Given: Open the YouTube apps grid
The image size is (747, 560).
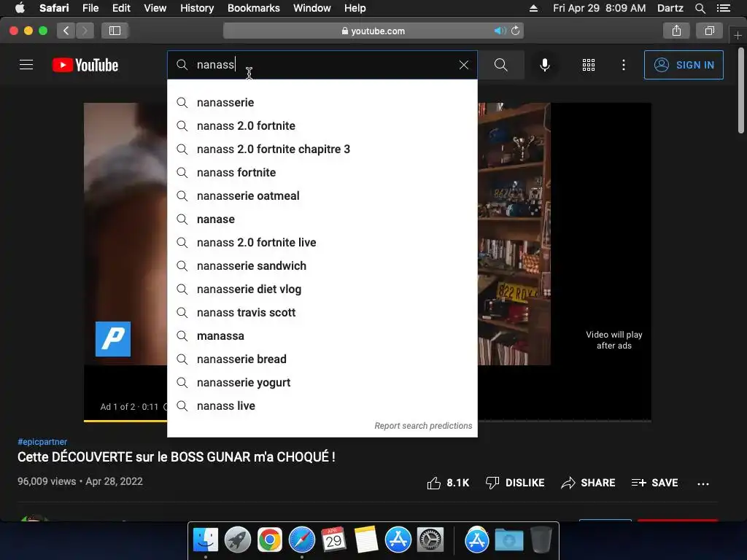Looking at the screenshot, I should tap(589, 65).
